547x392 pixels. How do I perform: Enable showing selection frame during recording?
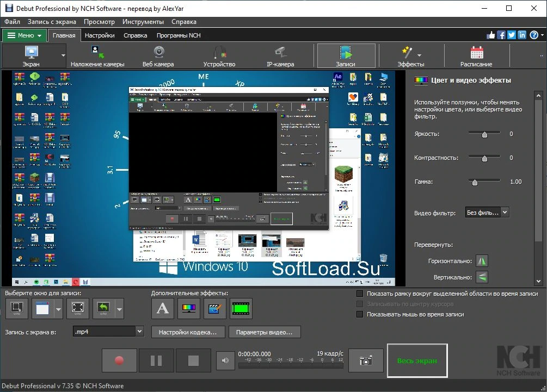(360, 294)
